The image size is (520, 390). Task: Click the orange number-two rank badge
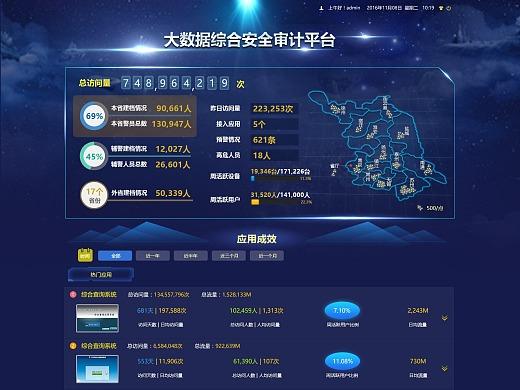point(73,346)
